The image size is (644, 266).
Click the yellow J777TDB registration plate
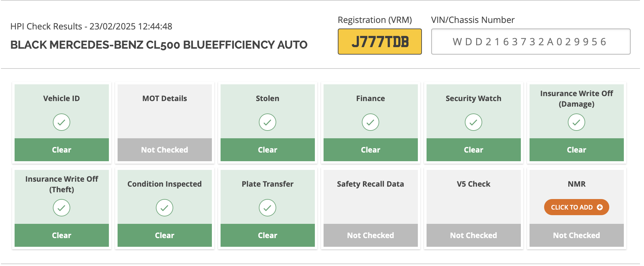380,42
